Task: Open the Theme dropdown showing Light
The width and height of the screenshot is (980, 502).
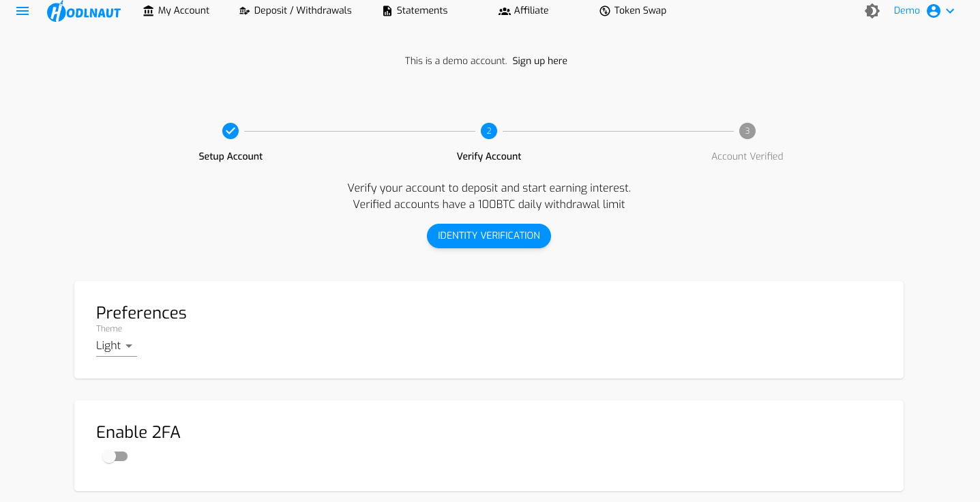Action: 117,346
